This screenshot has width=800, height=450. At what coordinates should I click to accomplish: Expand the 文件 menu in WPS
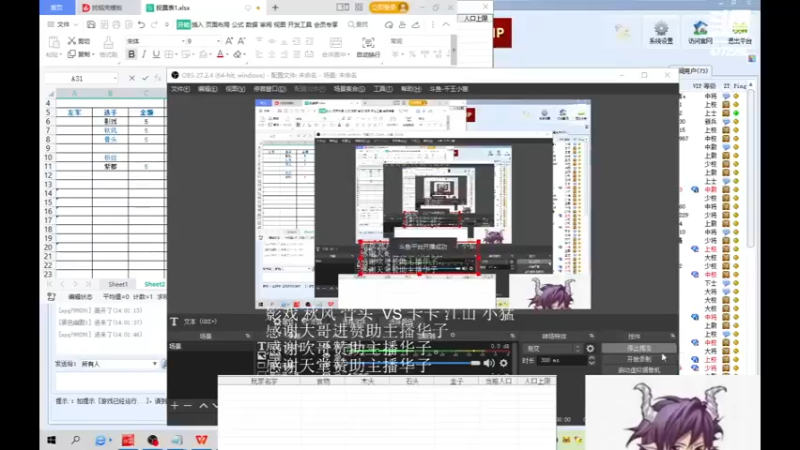(x=63, y=24)
